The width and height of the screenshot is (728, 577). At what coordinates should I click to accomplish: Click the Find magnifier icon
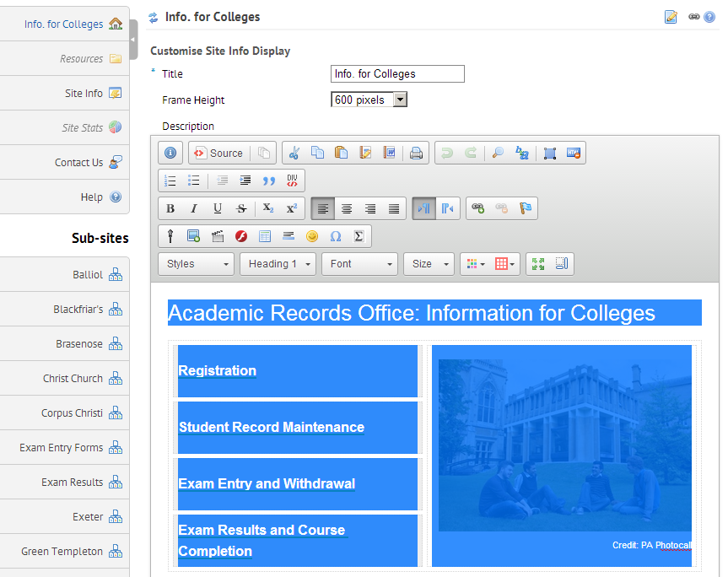pyautogui.click(x=498, y=154)
